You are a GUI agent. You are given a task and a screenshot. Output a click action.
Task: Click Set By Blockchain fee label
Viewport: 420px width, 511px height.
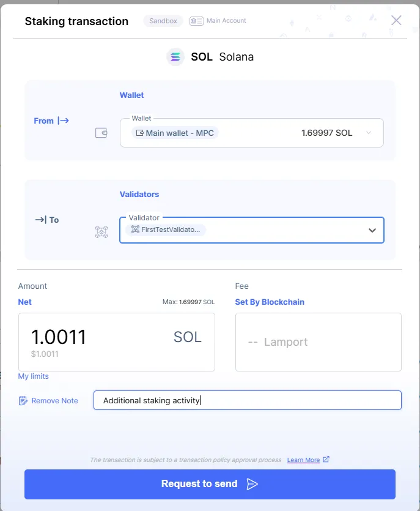(x=270, y=302)
